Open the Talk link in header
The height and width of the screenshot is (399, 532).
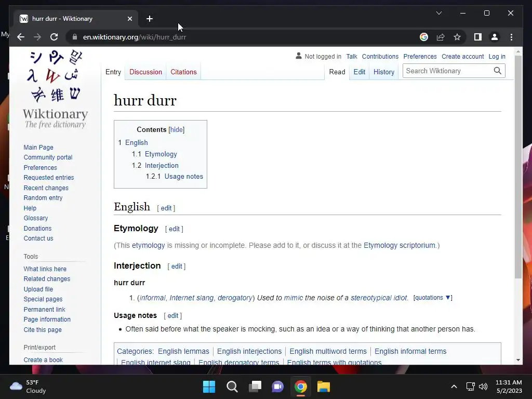pos(352,56)
